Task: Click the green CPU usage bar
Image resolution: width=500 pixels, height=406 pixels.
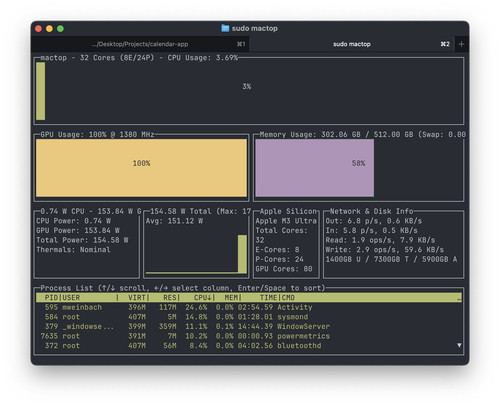Action: pyautogui.click(x=41, y=91)
